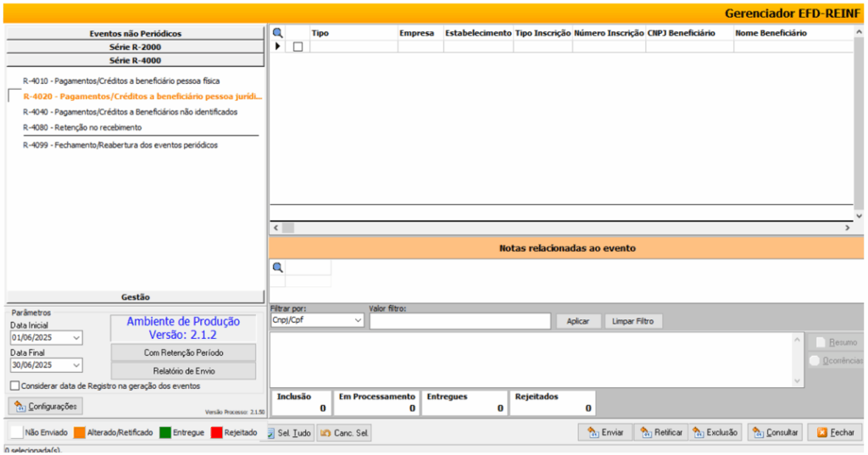Open the Data Inicial date dropdown
868x455 pixels.
77,338
